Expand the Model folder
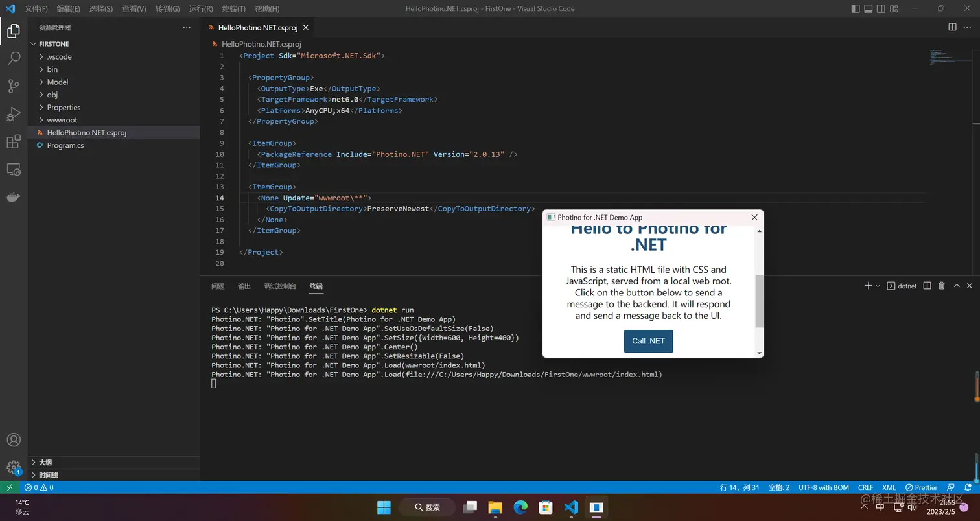This screenshot has width=980, height=521. [113, 82]
